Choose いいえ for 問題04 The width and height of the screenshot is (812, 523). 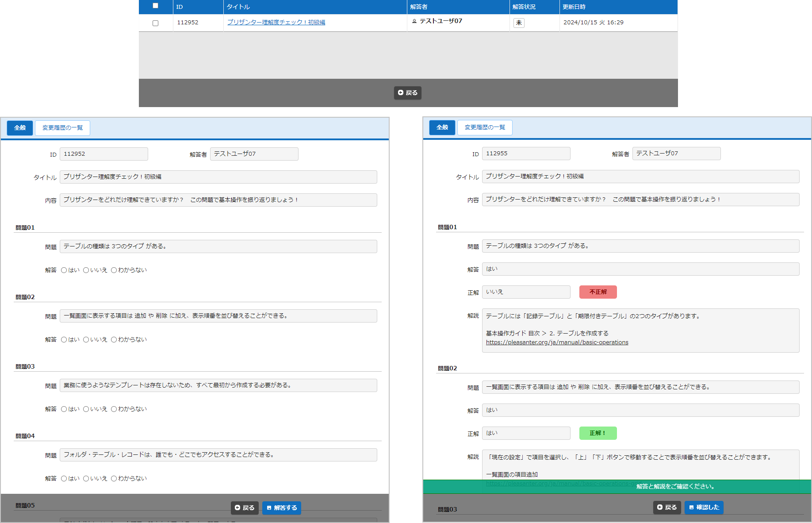(86, 479)
